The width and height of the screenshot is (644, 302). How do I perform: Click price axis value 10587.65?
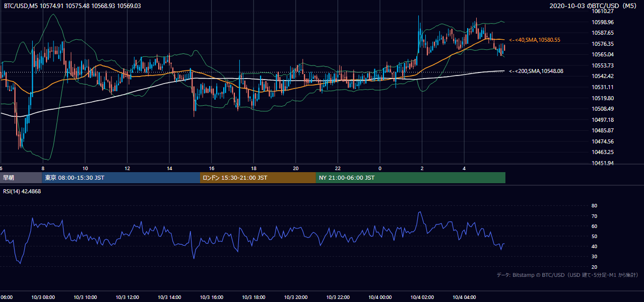[x=603, y=33]
